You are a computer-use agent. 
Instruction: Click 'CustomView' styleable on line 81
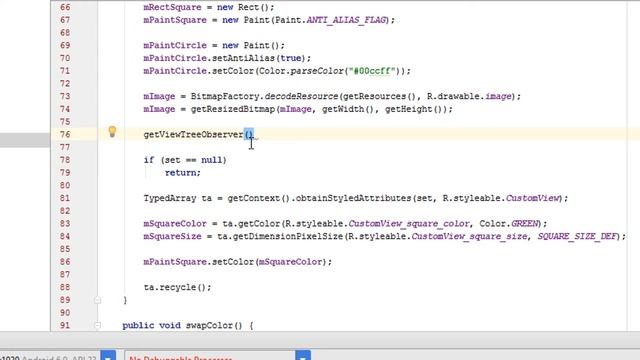coord(532,198)
